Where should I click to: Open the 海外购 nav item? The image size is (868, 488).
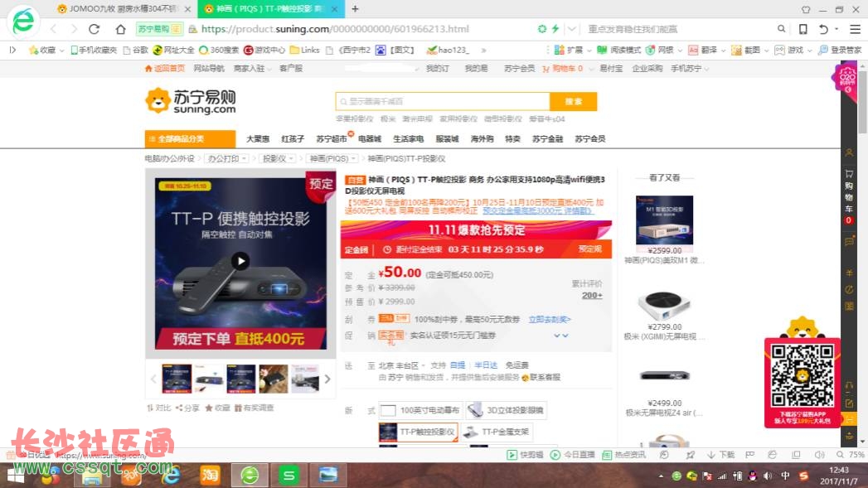coord(482,139)
